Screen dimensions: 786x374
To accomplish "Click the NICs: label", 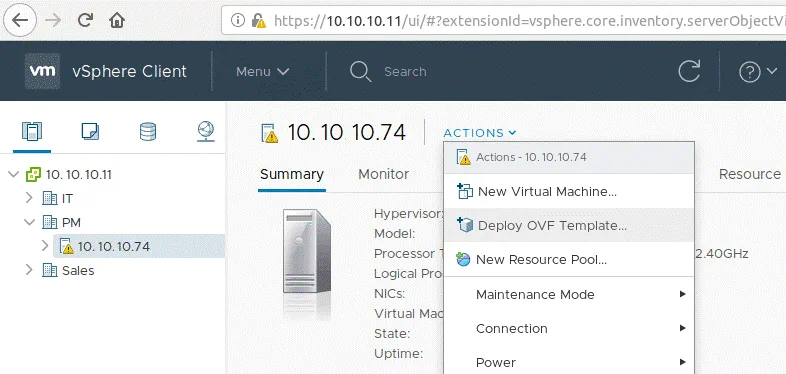I will [389, 294].
